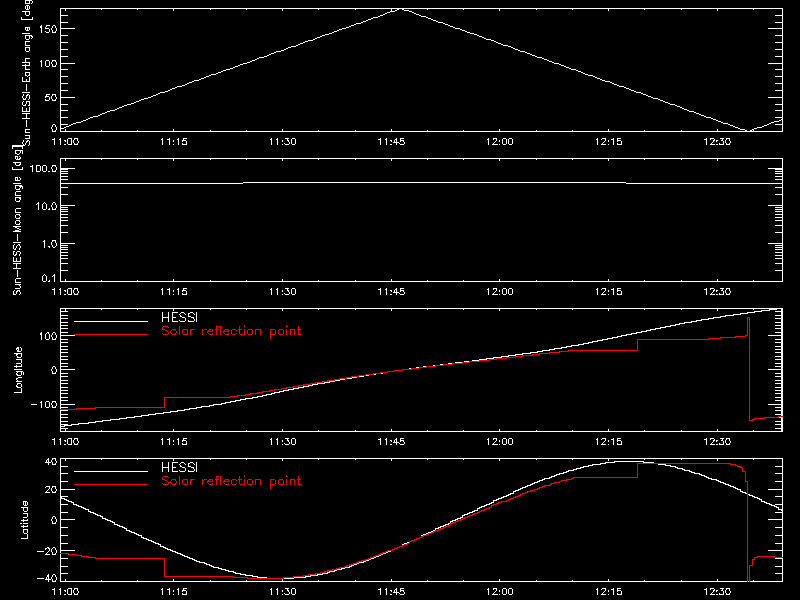Screen dimensions: 800x600
Task: Click 11:00 label under Earth angle plot
Action: (x=65, y=142)
